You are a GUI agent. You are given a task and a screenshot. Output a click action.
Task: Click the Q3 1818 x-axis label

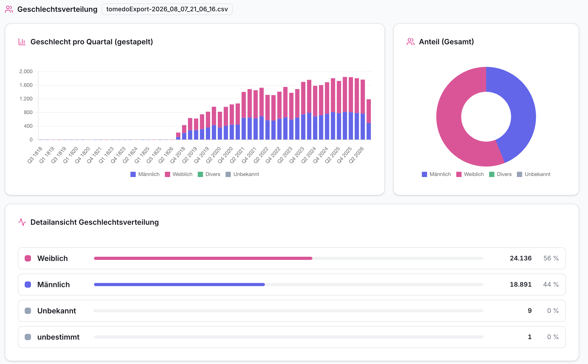pos(35,155)
